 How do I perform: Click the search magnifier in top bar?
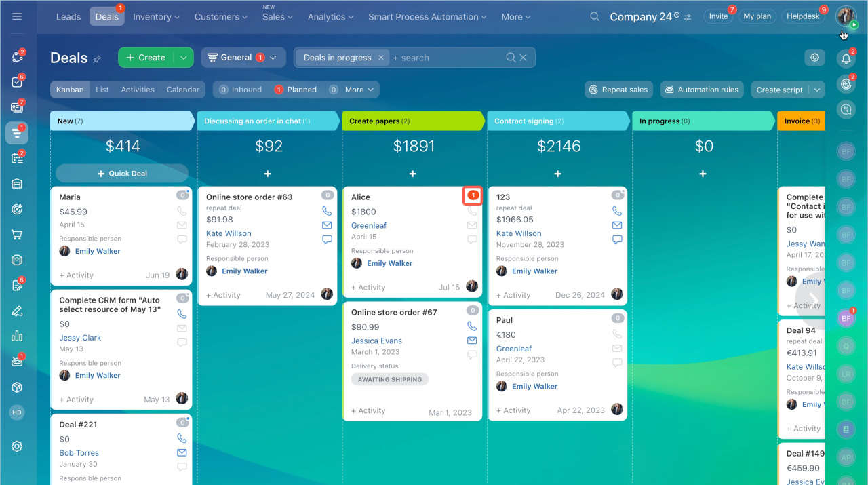coord(595,17)
